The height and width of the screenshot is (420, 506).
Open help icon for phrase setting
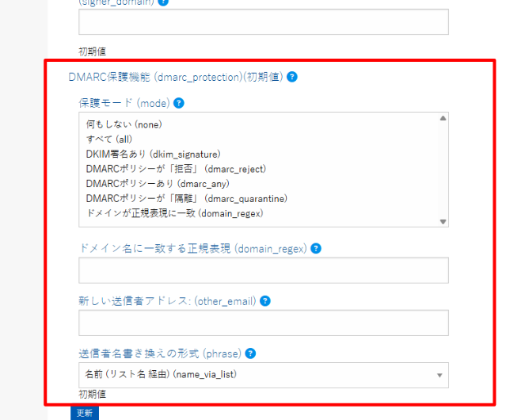(x=250, y=353)
